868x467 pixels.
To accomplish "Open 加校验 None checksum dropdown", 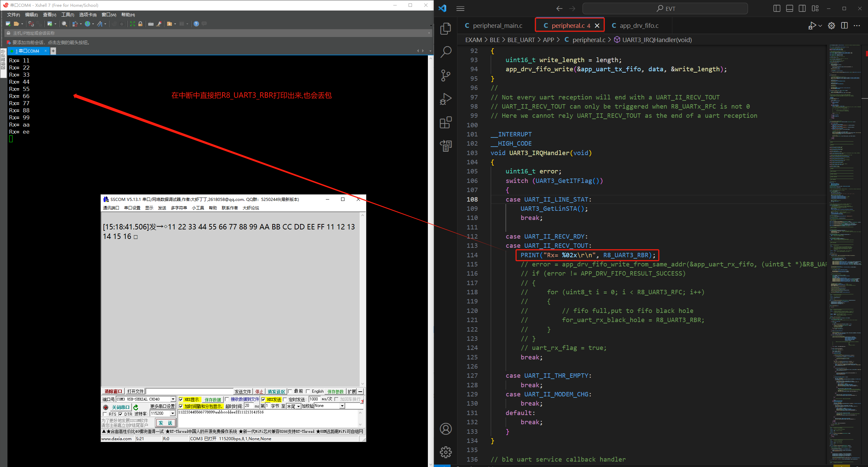I will 342,406.
